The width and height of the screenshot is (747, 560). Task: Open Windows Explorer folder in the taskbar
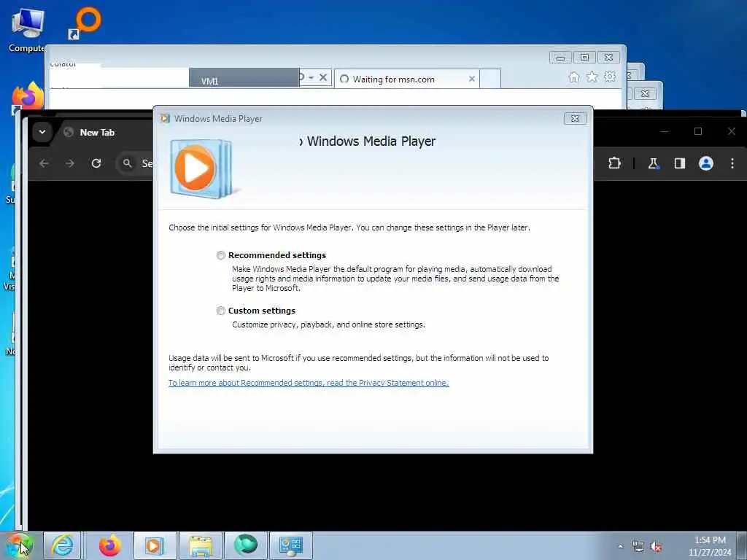201,545
